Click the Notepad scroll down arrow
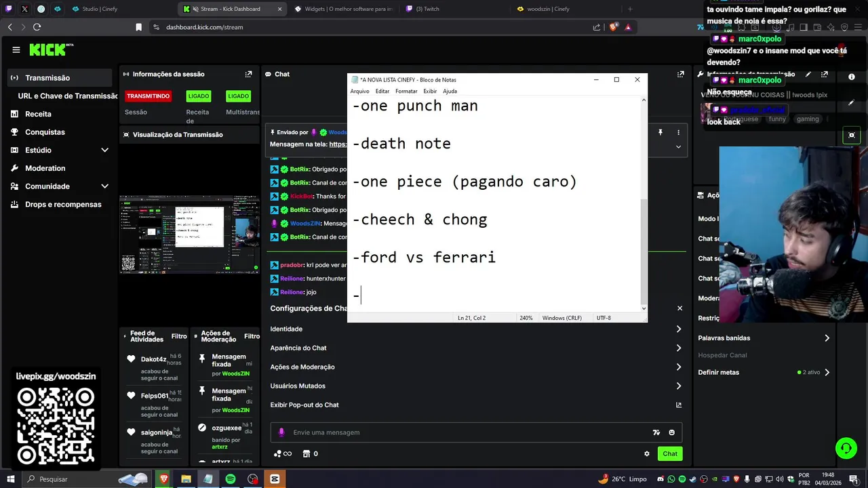 click(x=644, y=308)
